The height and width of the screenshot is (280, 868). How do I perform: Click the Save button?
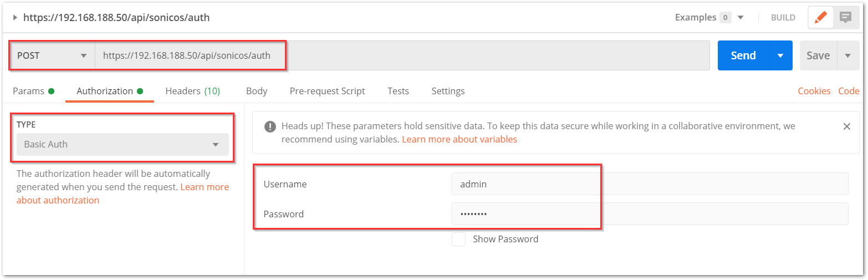pos(818,55)
